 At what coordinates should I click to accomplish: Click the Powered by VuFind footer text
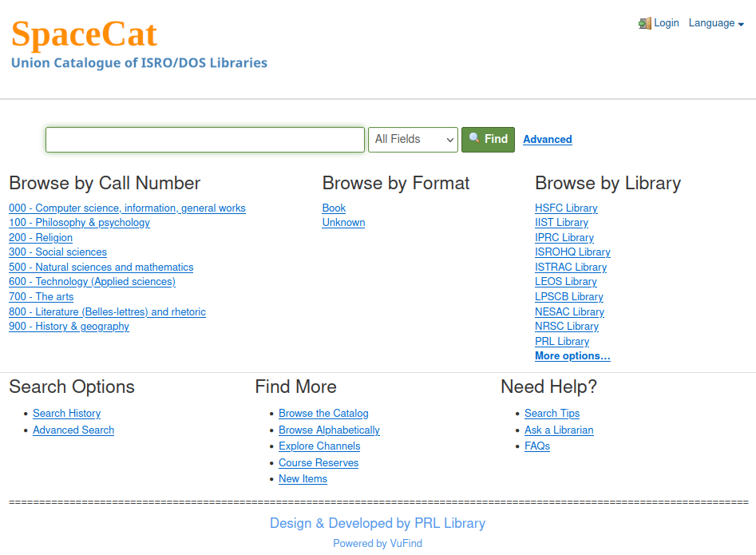(x=378, y=544)
